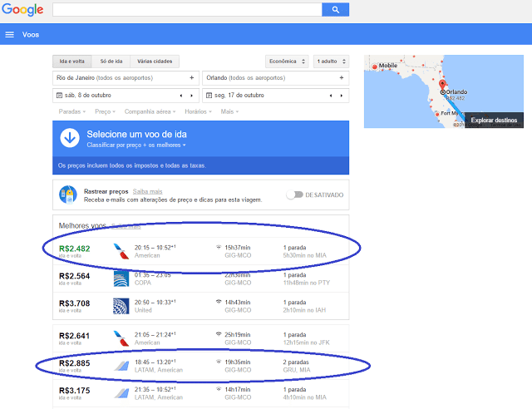The image size is (532, 409).
Task: Click the down-arrow circle in Selecione um voo de ida
Action: [70, 138]
